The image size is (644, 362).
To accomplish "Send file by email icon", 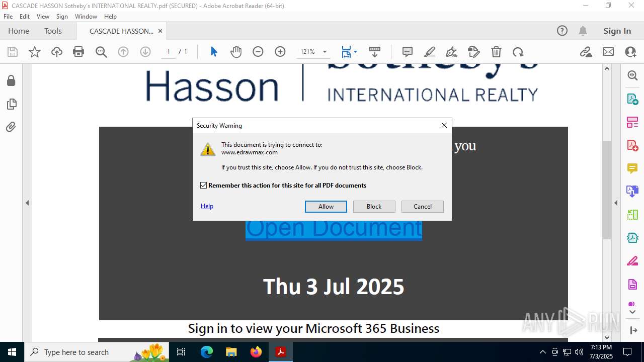I will [x=608, y=52].
